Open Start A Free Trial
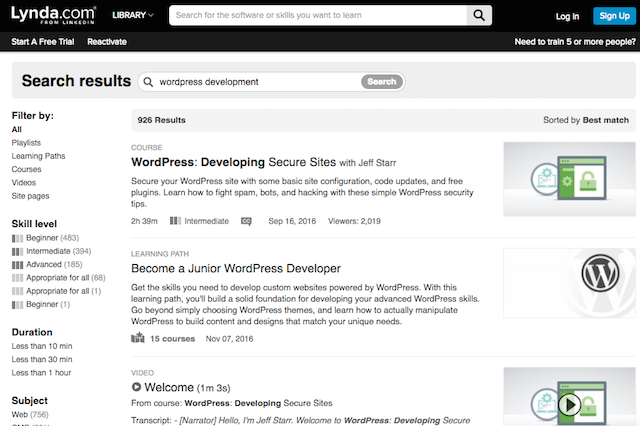This screenshot has width=640, height=426. [43, 42]
